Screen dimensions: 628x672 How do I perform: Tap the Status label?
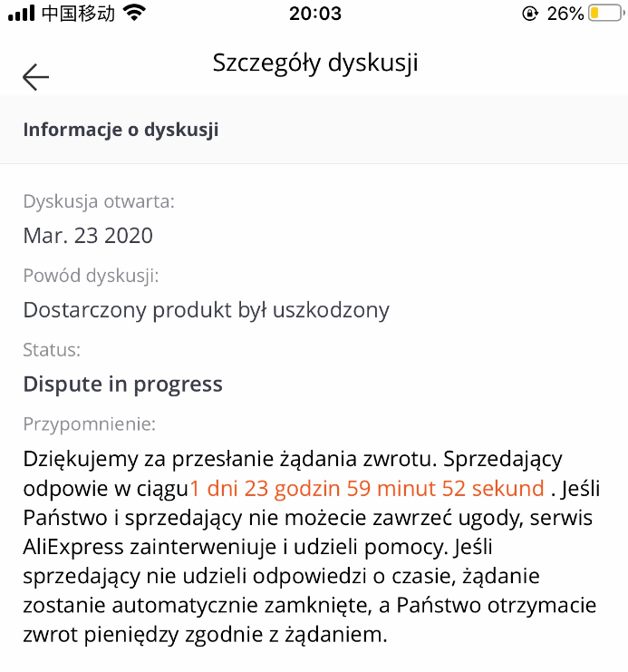[x=52, y=350]
